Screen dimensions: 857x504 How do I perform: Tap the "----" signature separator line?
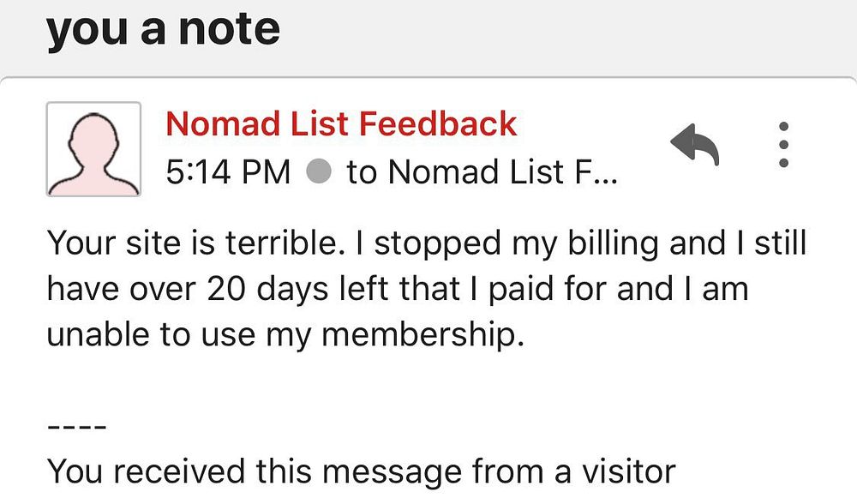click(76, 426)
